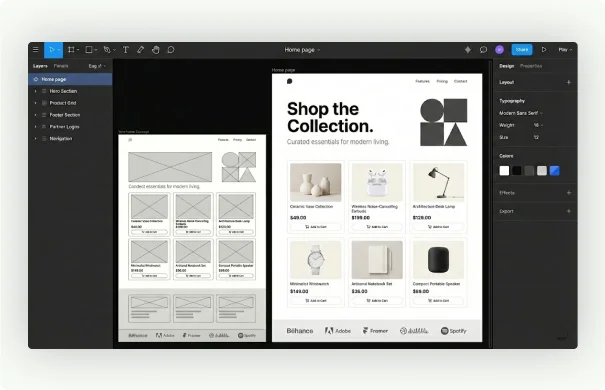Expand the Partner Logos layer
The width and height of the screenshot is (605, 390).
pyautogui.click(x=35, y=127)
